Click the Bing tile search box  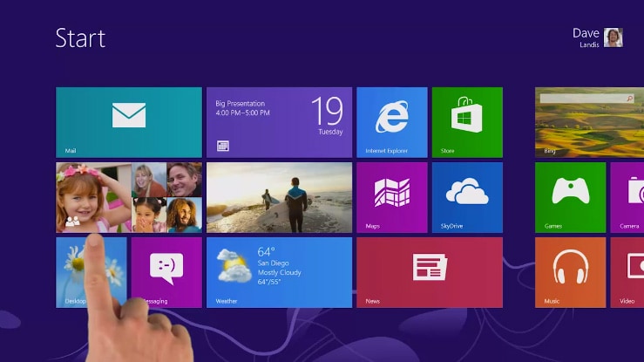coord(586,99)
